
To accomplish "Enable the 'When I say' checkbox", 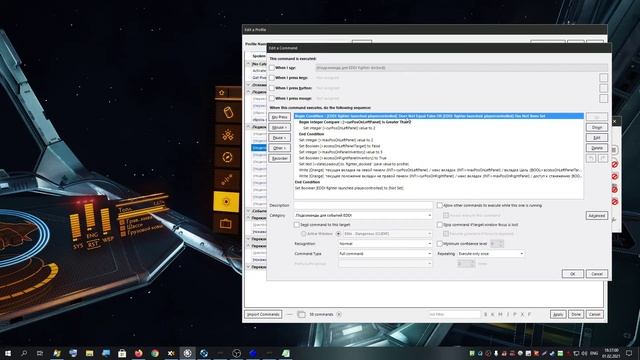I will pos(272,68).
